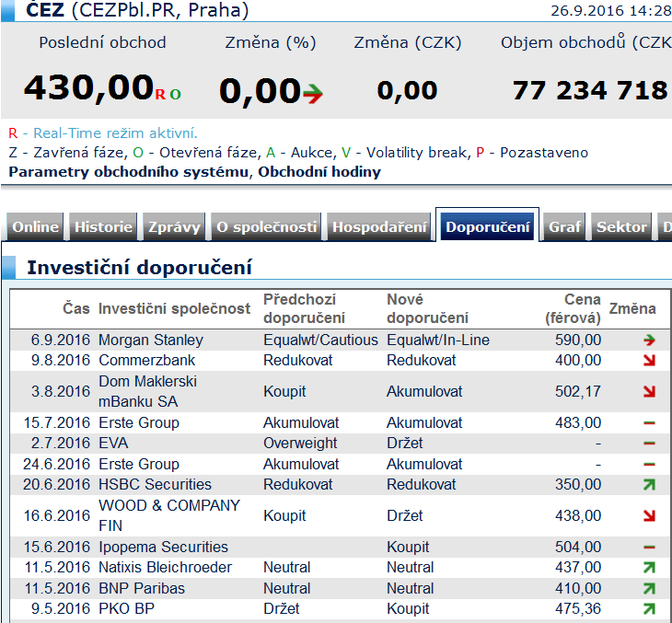Click the ČEZ (CEZPbl.PR, Praha) title

coord(137,10)
